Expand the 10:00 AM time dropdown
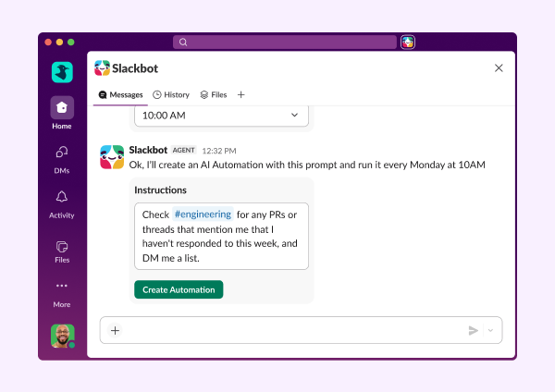The height and width of the screenshot is (392, 555). (220, 116)
